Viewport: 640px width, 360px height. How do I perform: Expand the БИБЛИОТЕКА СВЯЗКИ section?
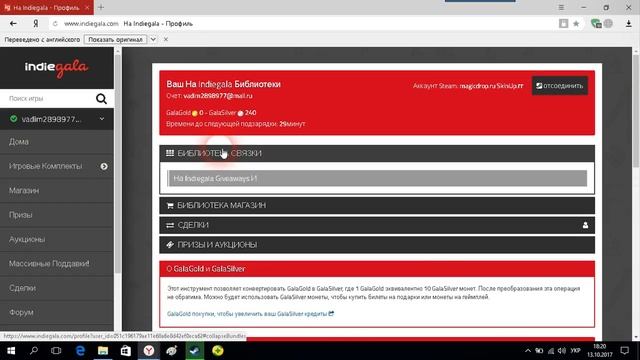point(377,153)
